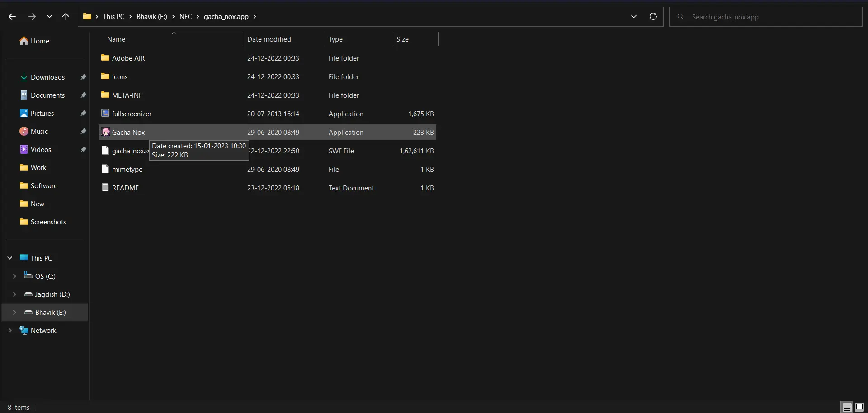Open the Gacha Nox application icon
Image resolution: width=868 pixels, height=413 pixels.
(105, 132)
